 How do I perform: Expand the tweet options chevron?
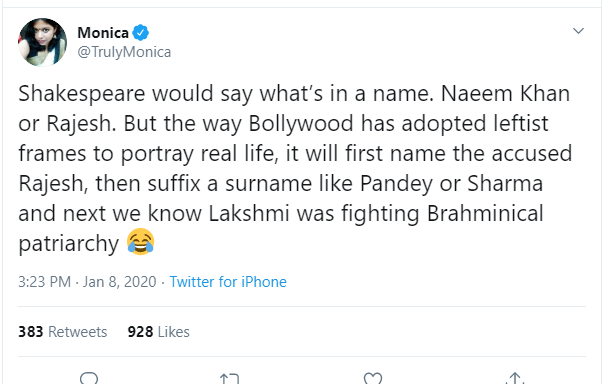578,31
